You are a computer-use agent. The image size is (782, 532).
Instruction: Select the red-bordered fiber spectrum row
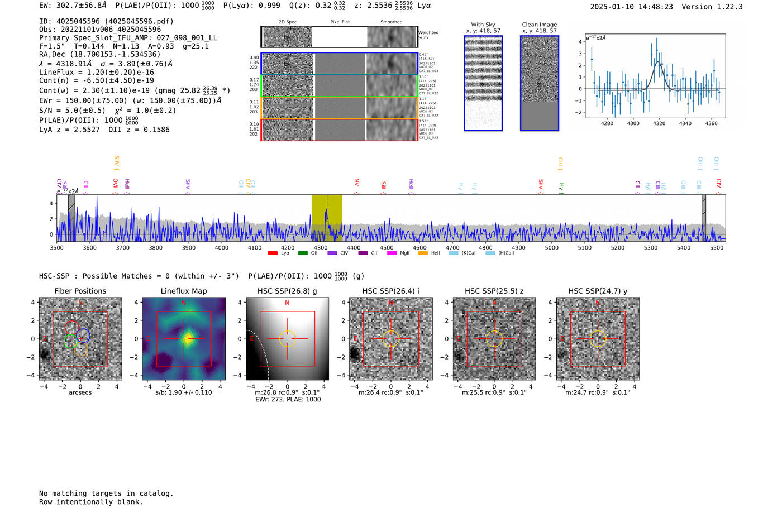(x=339, y=130)
